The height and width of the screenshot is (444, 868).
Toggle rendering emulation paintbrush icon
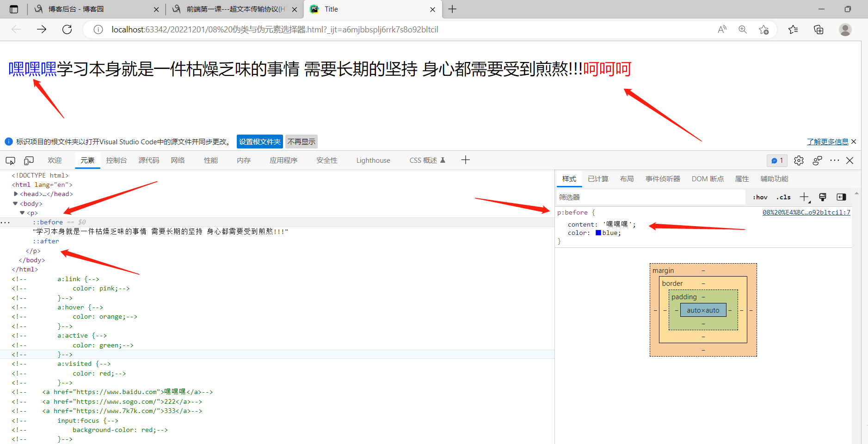(823, 197)
